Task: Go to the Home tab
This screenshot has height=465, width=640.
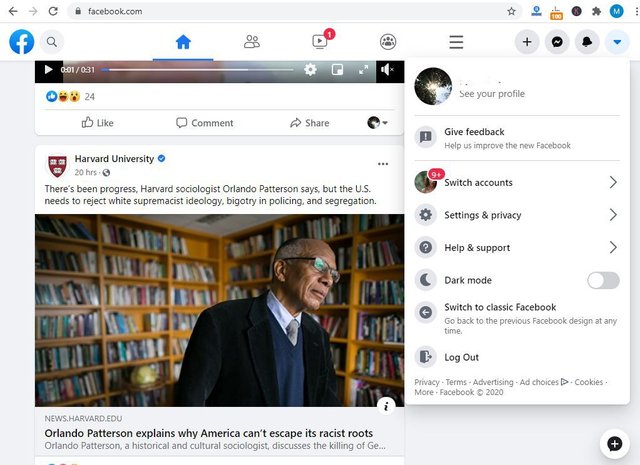Action: point(183,42)
